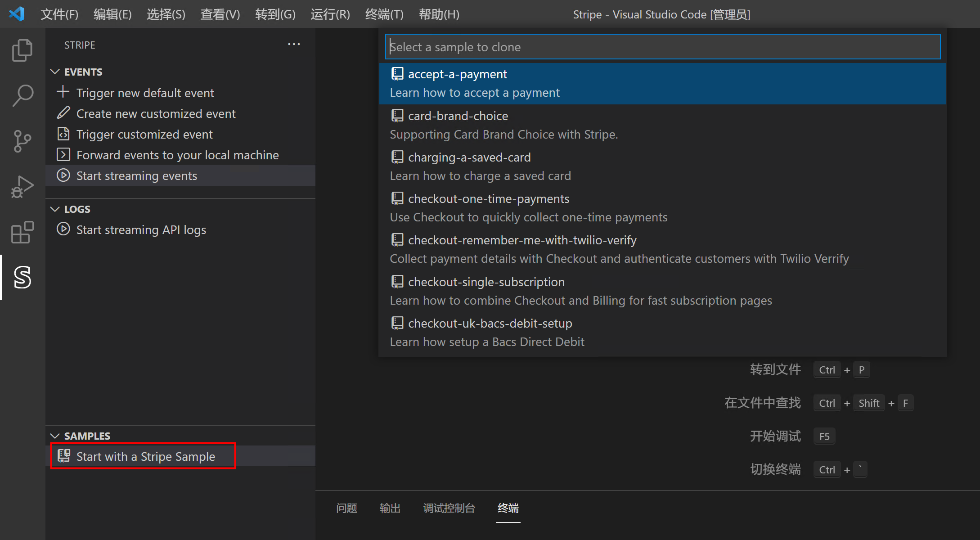The width and height of the screenshot is (980, 540).
Task: Click the play icon for Start streaming events
Action: click(x=63, y=175)
